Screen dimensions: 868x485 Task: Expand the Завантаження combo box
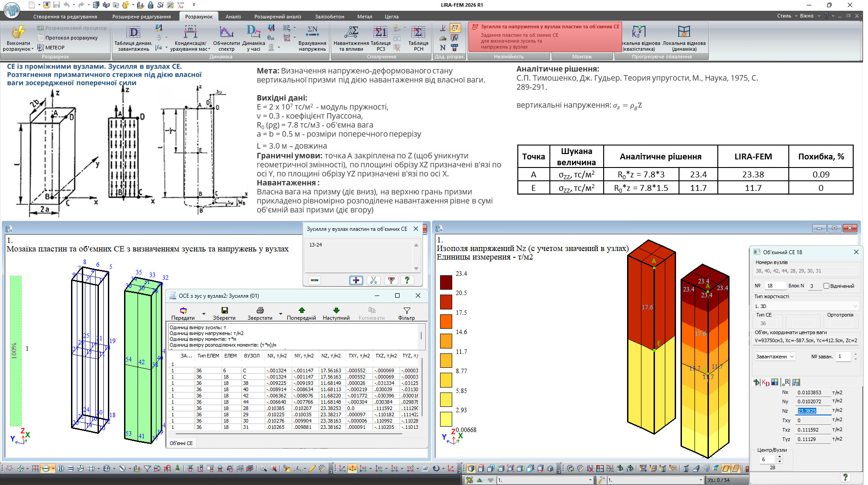(775, 356)
